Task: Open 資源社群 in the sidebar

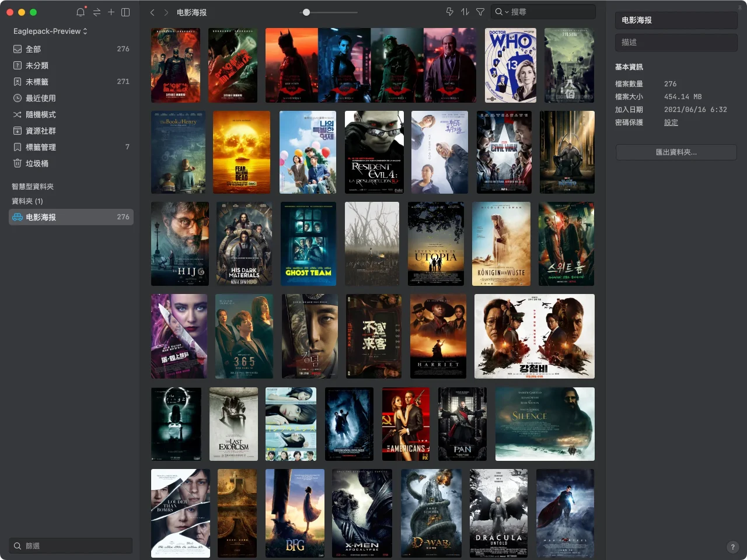Action: [x=71, y=131]
